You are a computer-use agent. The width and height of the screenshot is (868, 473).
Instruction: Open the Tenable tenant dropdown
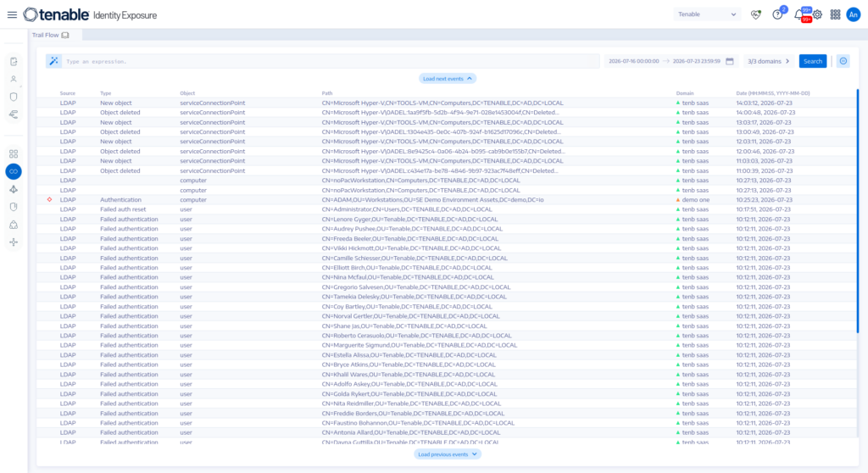[707, 14]
